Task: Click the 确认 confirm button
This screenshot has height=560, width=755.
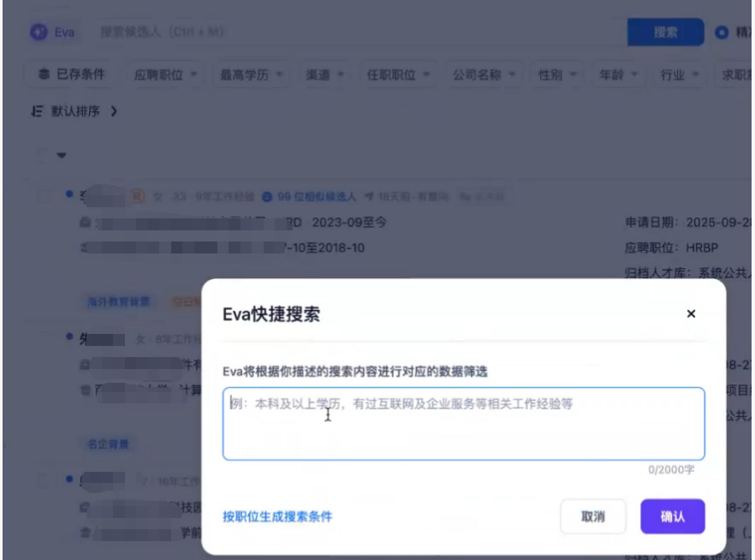Action: pyautogui.click(x=673, y=516)
